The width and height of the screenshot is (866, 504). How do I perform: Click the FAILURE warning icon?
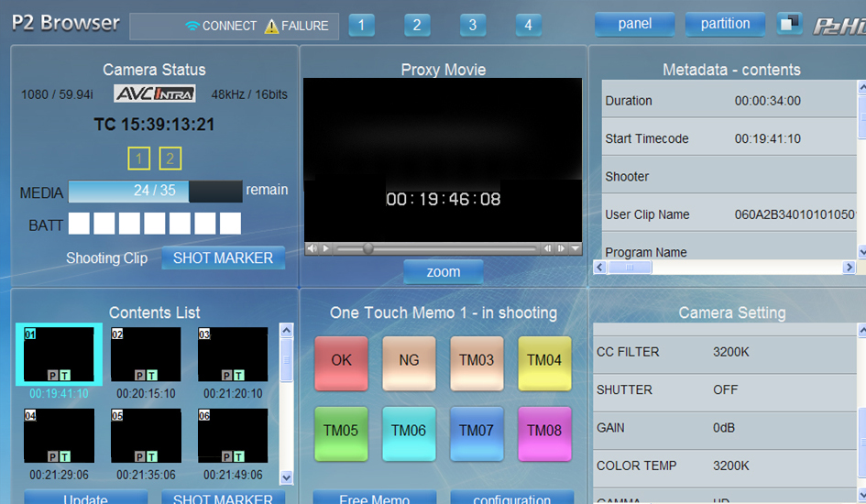click(x=271, y=27)
